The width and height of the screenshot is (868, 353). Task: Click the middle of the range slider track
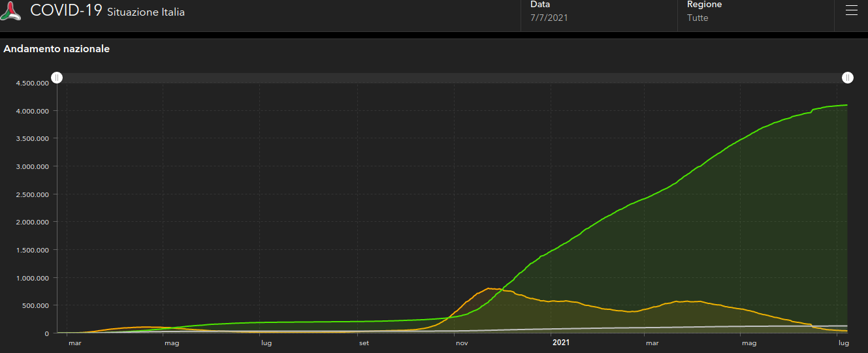coord(452,78)
